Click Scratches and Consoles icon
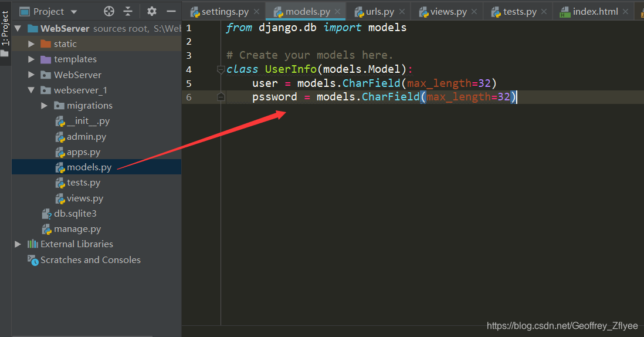The height and width of the screenshot is (337, 644). (33, 260)
